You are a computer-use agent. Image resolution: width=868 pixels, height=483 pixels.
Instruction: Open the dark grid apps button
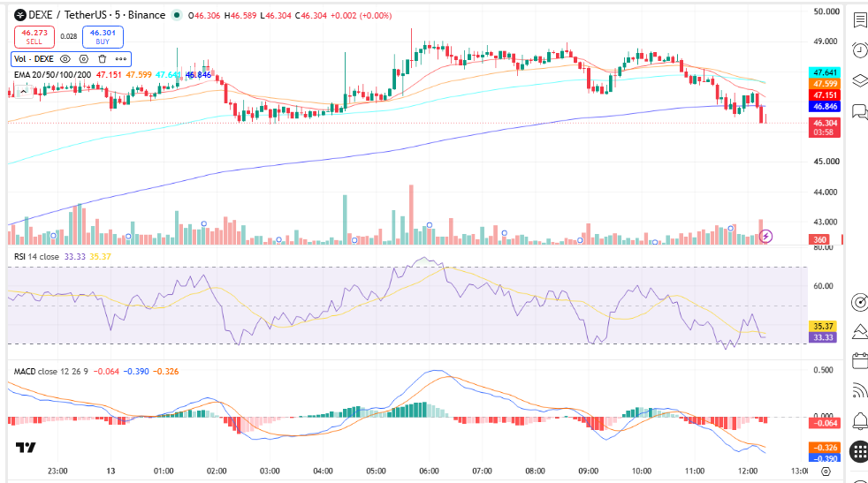[859, 451]
